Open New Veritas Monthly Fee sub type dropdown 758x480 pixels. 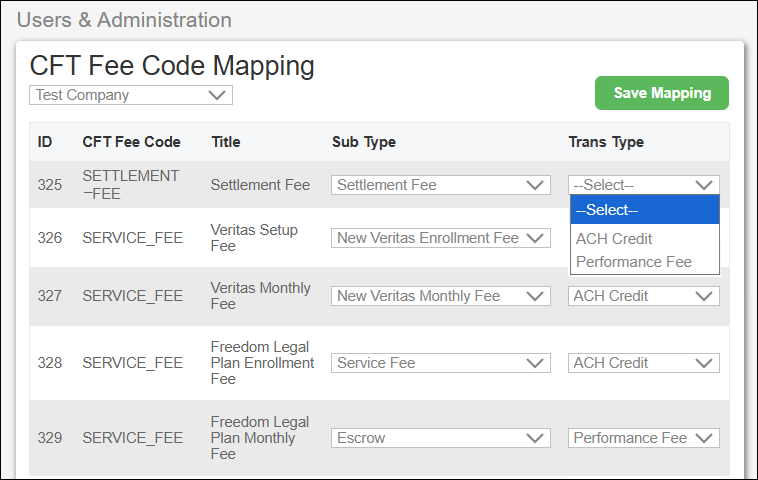click(x=440, y=296)
